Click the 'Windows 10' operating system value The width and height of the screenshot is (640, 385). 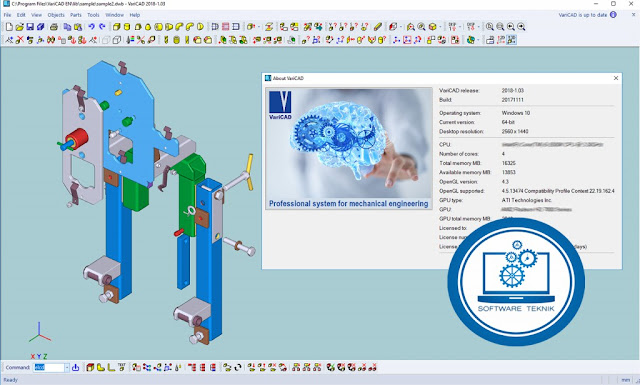point(516,113)
